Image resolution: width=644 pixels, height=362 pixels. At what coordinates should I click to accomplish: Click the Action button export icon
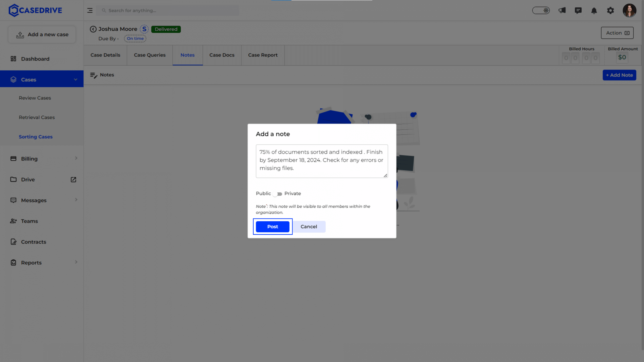[x=627, y=33]
